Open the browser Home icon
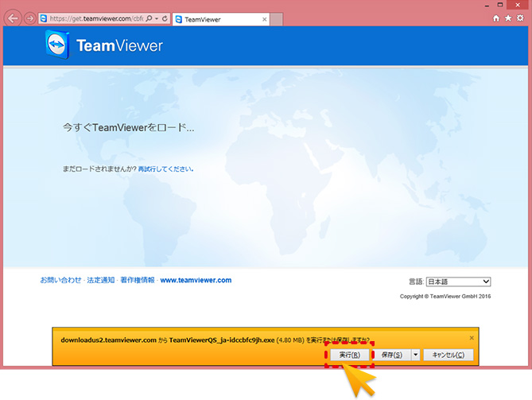 (496, 18)
